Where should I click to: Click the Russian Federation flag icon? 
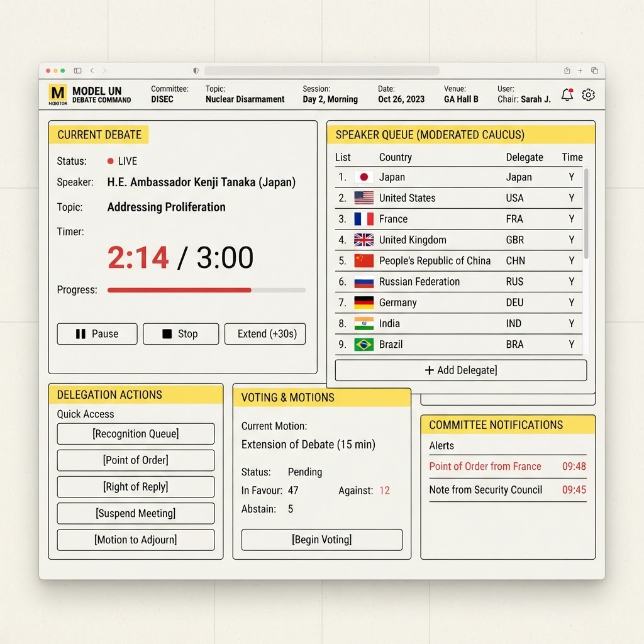(364, 282)
